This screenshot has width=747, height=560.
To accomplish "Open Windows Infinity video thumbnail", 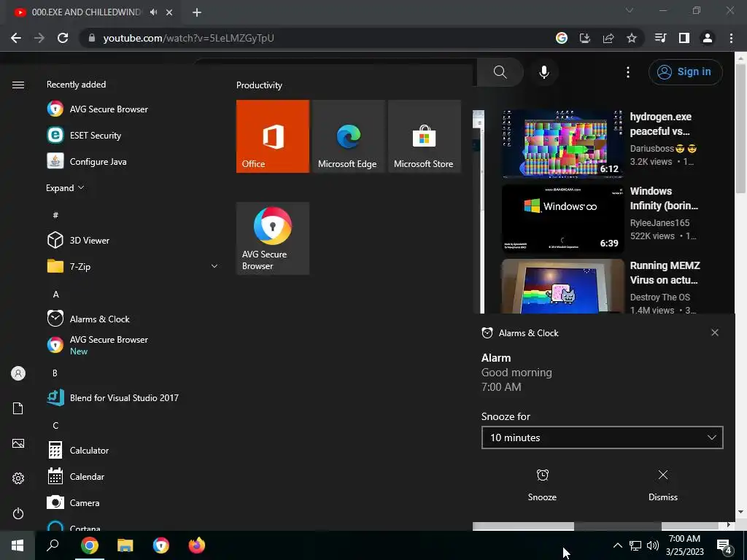I will [562, 218].
